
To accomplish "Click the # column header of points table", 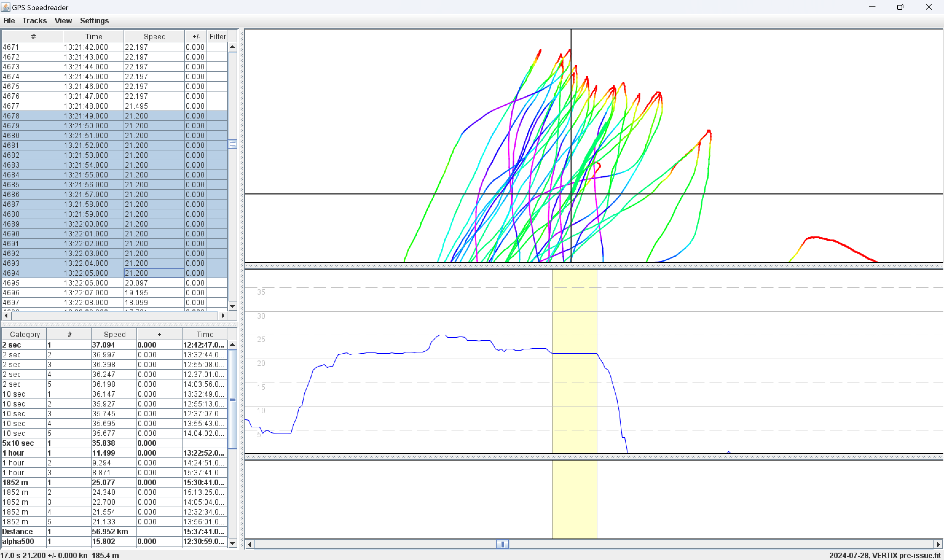I will coord(33,37).
